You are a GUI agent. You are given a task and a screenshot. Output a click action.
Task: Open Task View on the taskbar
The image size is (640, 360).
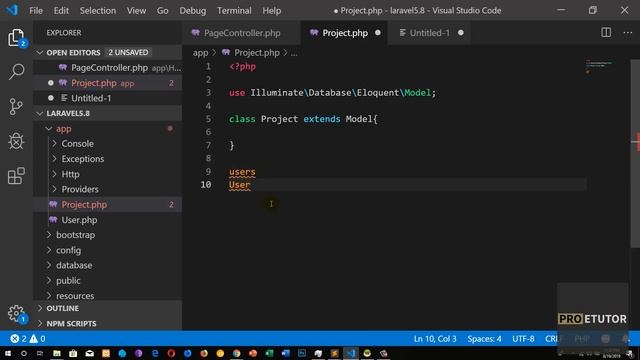pos(40,353)
